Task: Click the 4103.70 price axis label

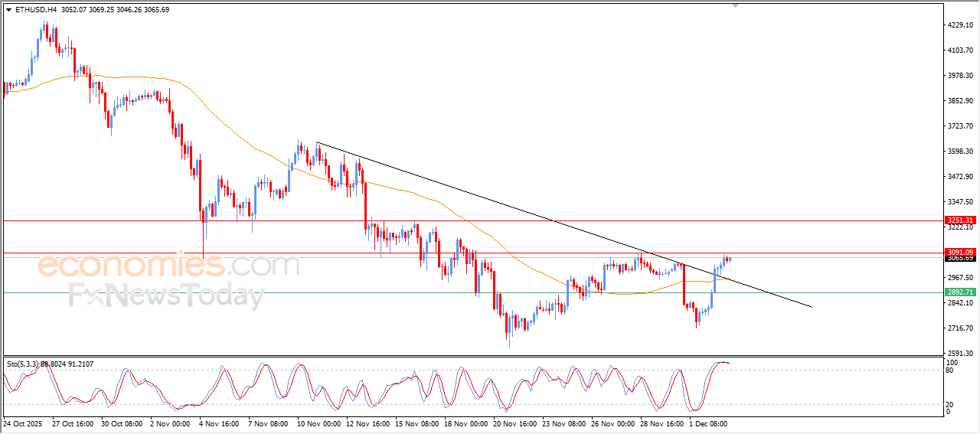Action: pyautogui.click(x=960, y=51)
